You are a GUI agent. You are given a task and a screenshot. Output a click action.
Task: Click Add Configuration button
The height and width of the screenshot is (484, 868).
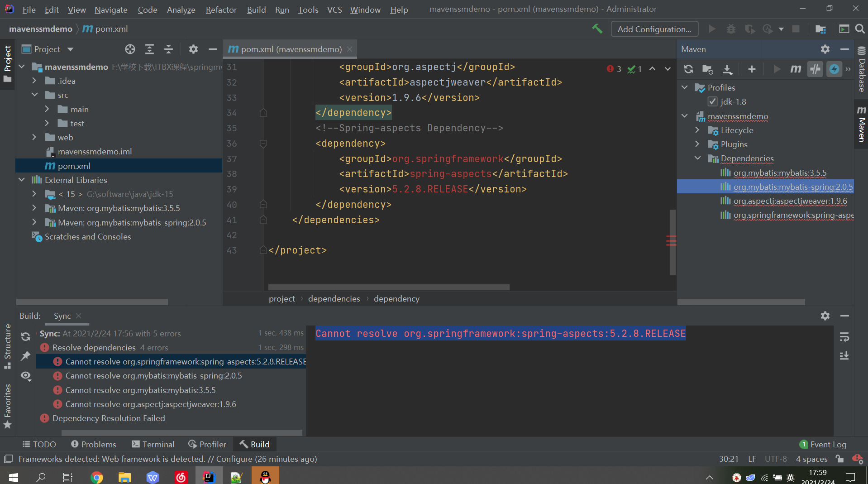coord(654,29)
